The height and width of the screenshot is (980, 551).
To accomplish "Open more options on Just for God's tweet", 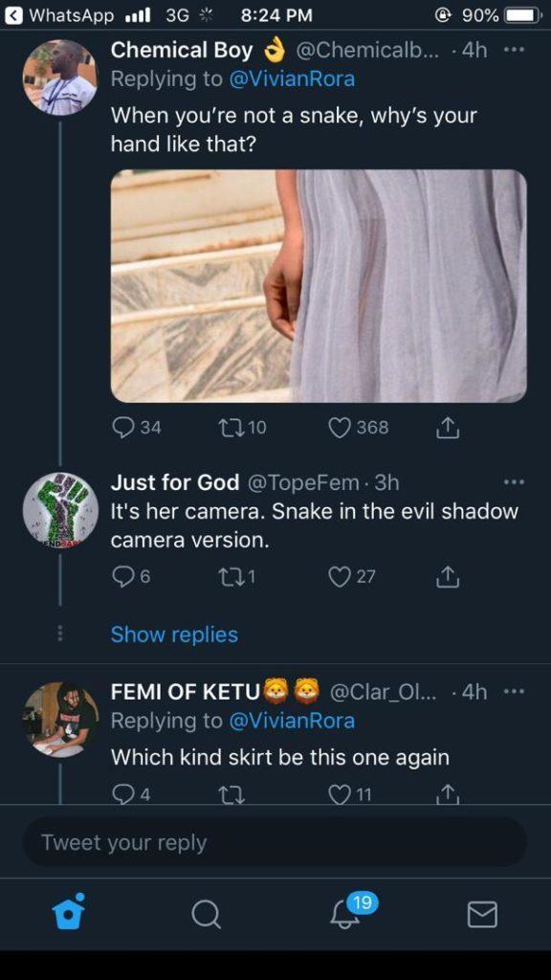I will pyautogui.click(x=513, y=482).
